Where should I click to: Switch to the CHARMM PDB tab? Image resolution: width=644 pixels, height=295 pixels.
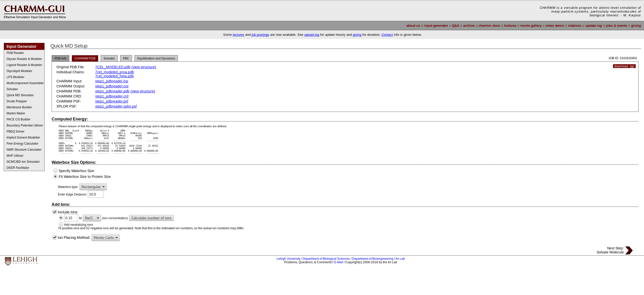[85, 58]
